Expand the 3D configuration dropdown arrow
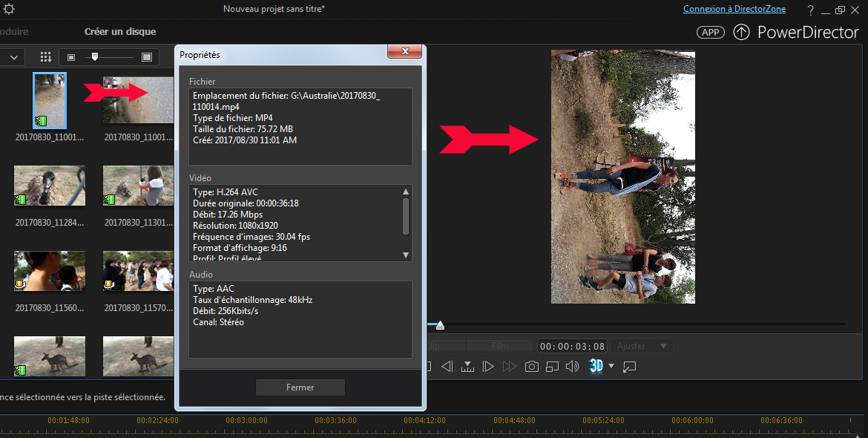Image resolution: width=868 pixels, height=438 pixels. pos(611,366)
